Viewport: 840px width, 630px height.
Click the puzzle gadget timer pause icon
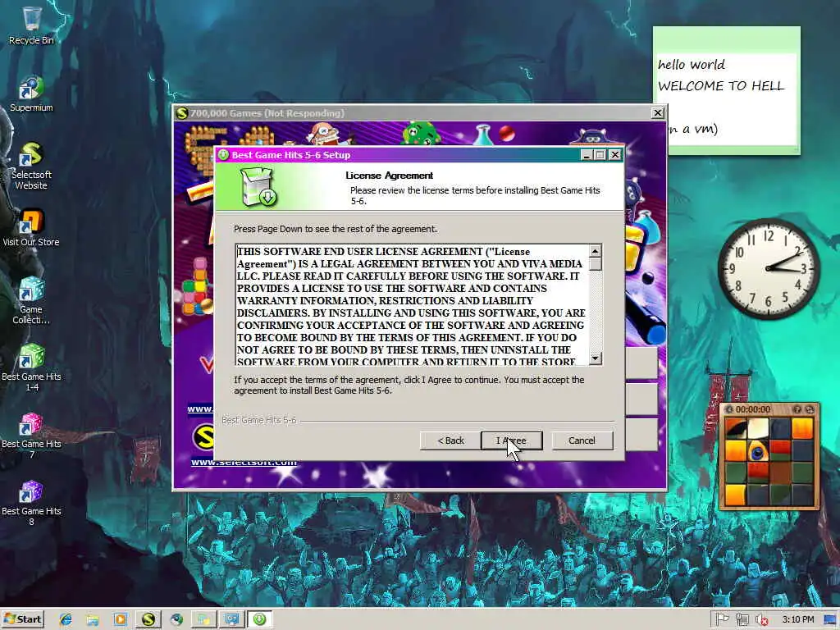728,409
